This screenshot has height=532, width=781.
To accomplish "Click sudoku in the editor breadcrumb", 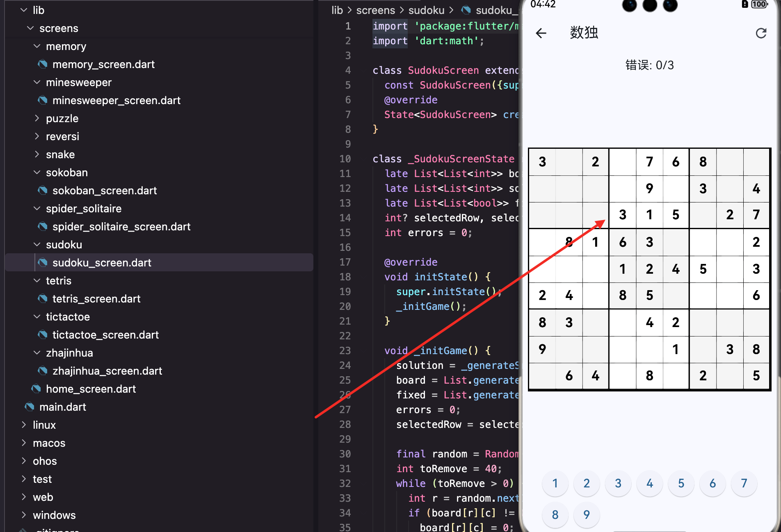I will tap(426, 10).
